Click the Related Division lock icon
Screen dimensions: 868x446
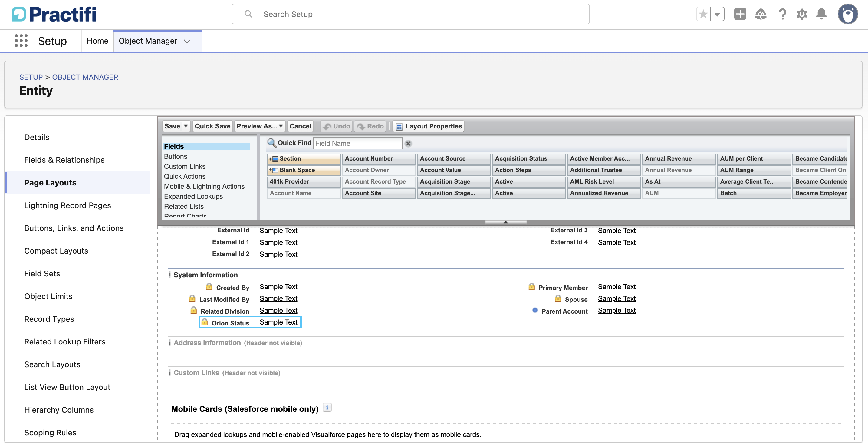[193, 310]
